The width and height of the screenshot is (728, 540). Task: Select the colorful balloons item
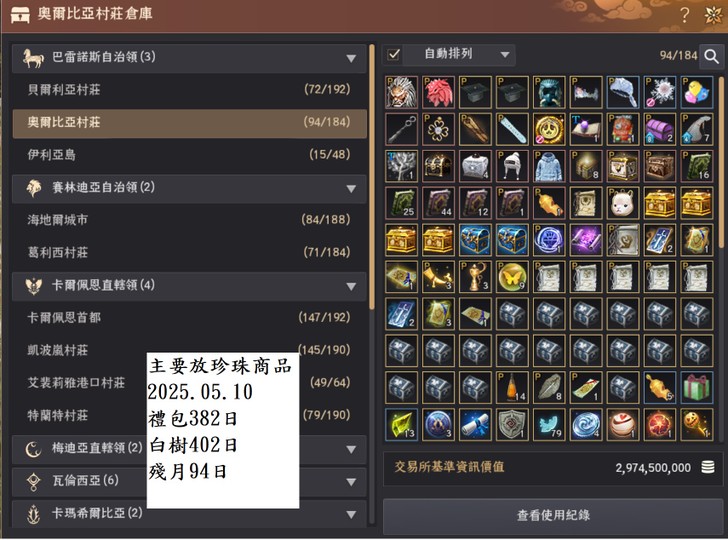697,92
